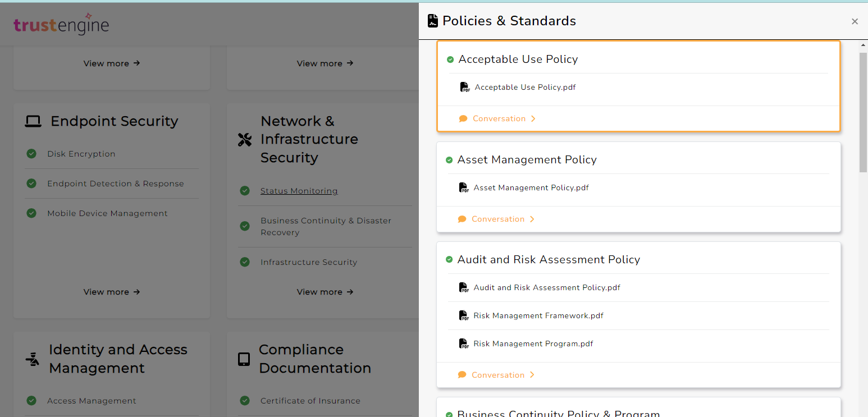Click the tools icon next to Network & Infrastructure Security

pos(245,140)
